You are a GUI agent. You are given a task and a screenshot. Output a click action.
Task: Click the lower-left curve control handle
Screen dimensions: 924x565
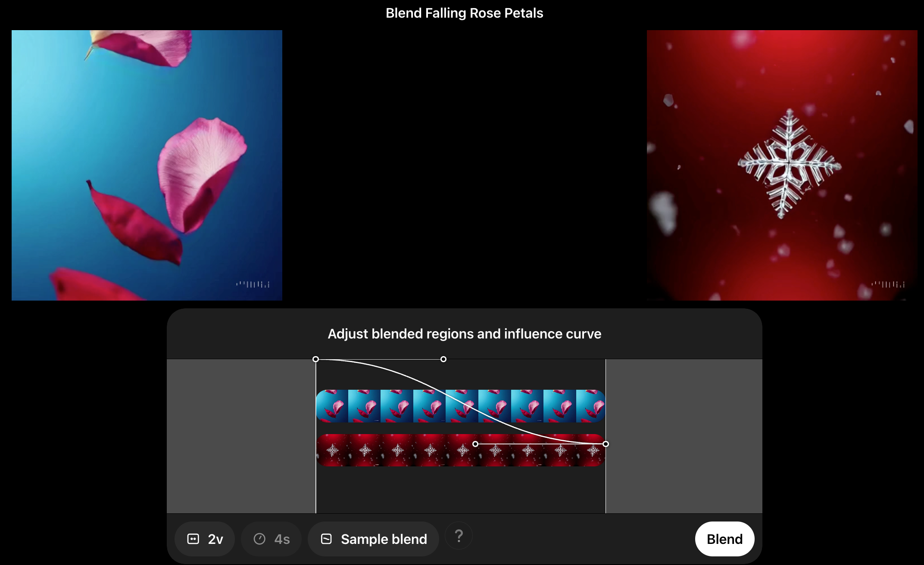pyautogui.click(x=475, y=444)
